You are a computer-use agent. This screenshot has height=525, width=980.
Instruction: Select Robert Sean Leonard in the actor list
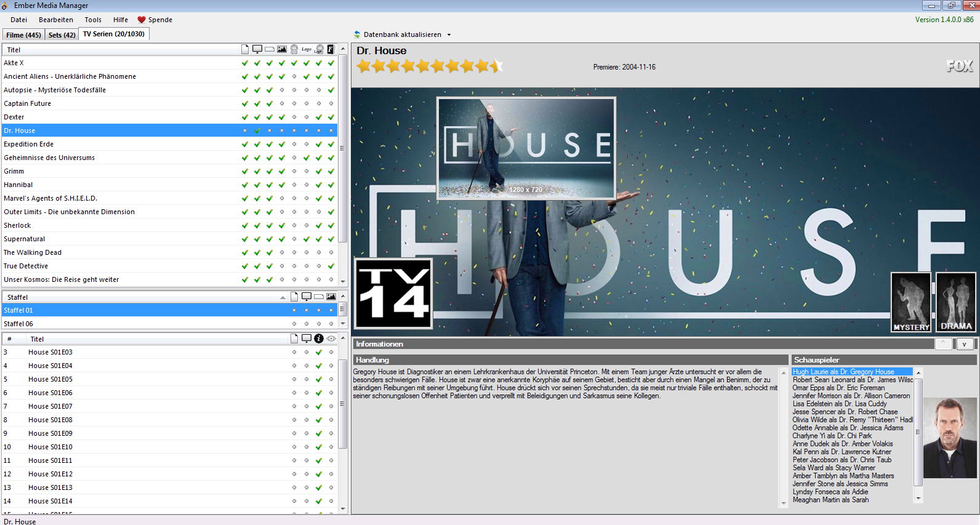pyautogui.click(x=852, y=380)
